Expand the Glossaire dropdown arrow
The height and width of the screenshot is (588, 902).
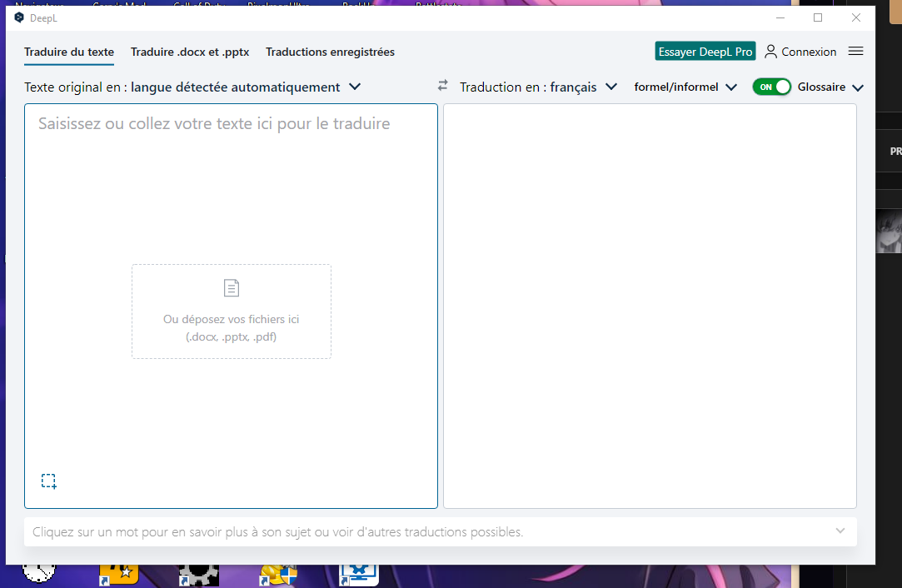click(x=858, y=88)
